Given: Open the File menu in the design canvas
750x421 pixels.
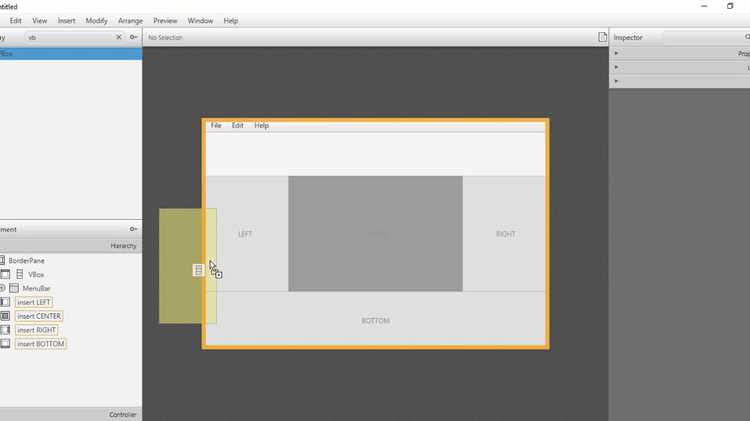Looking at the screenshot, I should pyautogui.click(x=216, y=125).
